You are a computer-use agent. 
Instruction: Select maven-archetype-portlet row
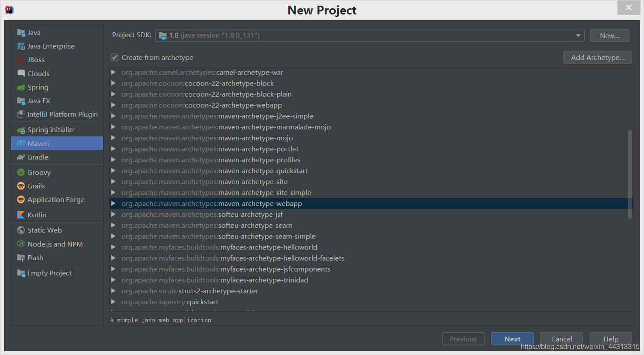click(371, 149)
